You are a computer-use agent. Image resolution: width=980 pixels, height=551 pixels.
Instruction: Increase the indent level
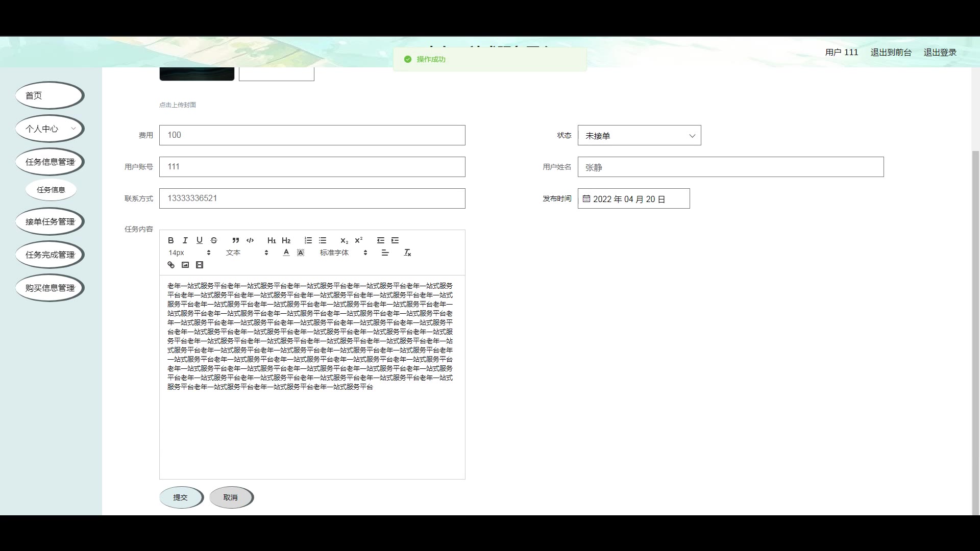point(395,240)
